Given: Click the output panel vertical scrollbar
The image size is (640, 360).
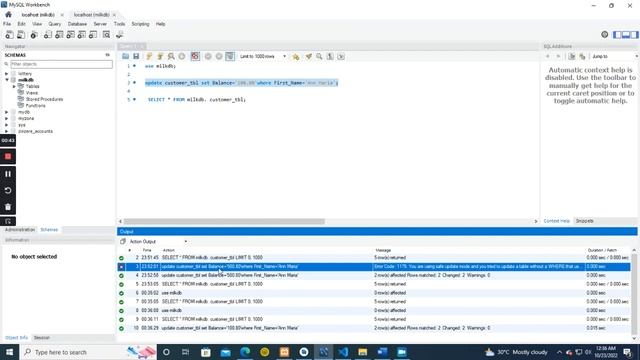Looking at the screenshot, I should 634,294.
